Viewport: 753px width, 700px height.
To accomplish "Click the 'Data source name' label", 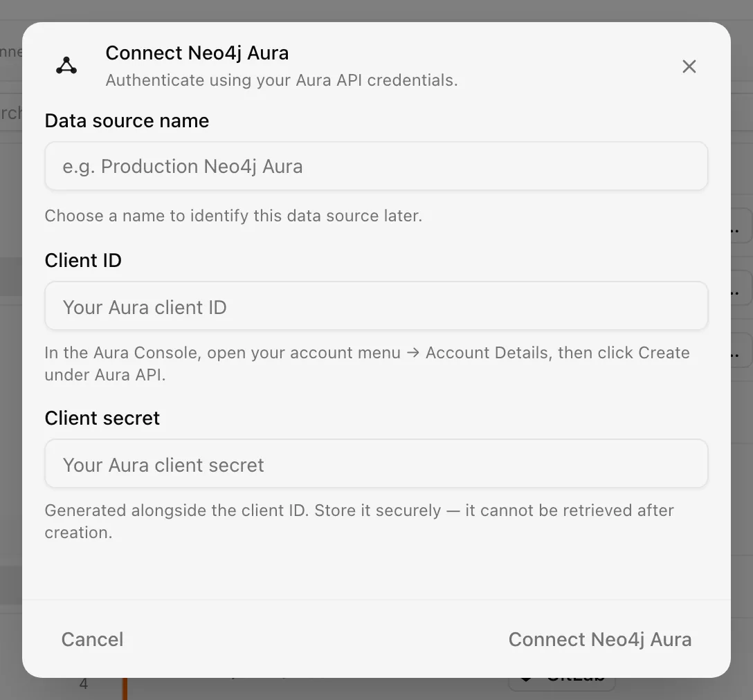I will click(127, 120).
